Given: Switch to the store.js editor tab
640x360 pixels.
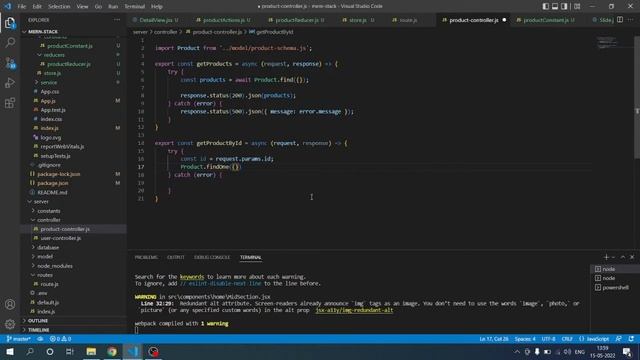Looking at the screenshot, I should pos(358,20).
